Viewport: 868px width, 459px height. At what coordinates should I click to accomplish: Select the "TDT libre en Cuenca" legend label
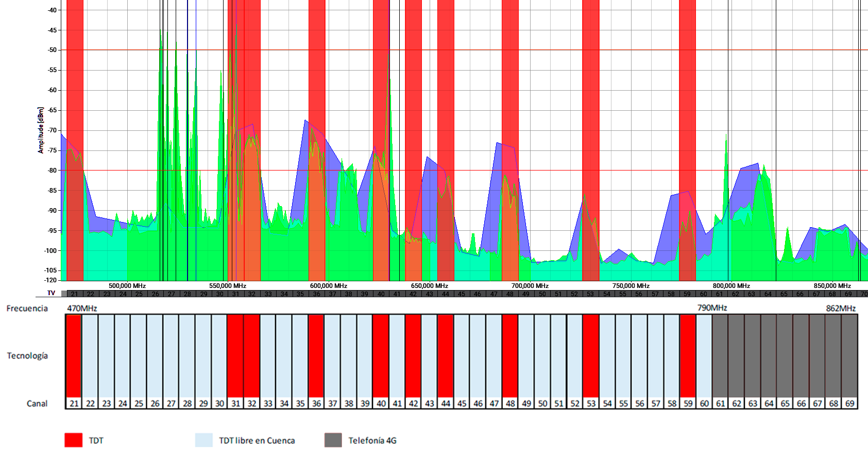coord(257,440)
